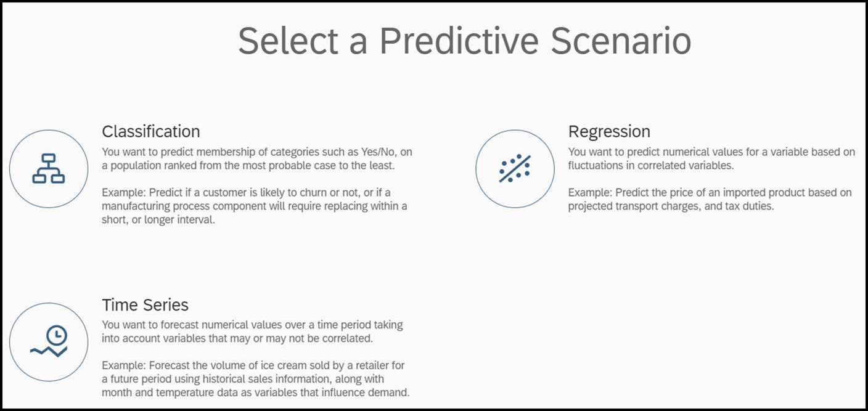Image resolution: width=868 pixels, height=411 pixels.
Task: Select the Regression numerical values description
Action: 711,158
